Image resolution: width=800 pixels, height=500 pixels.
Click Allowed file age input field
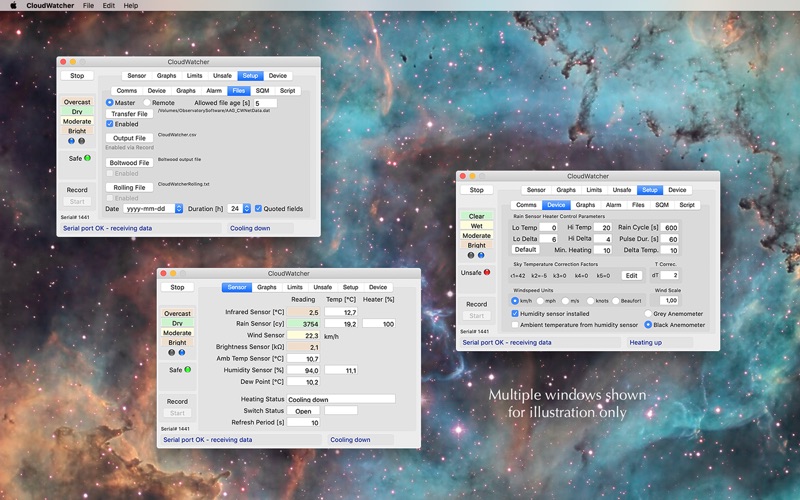(265, 103)
